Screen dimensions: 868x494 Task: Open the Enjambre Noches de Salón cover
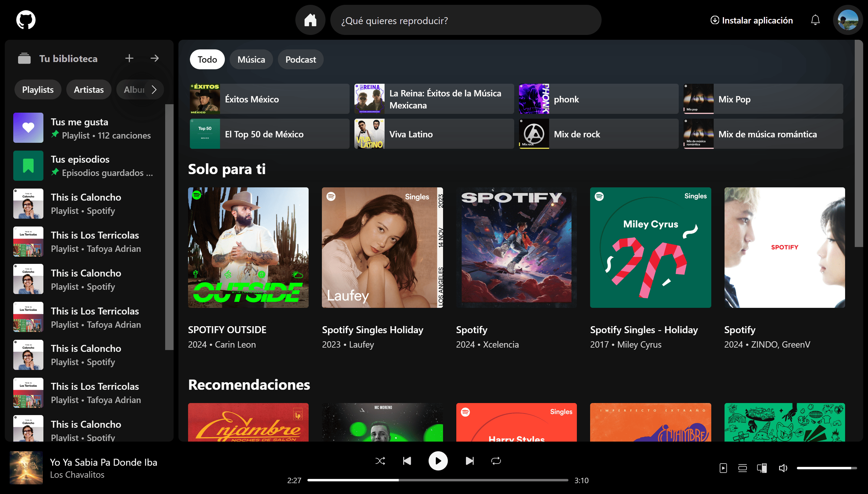pos(248,422)
